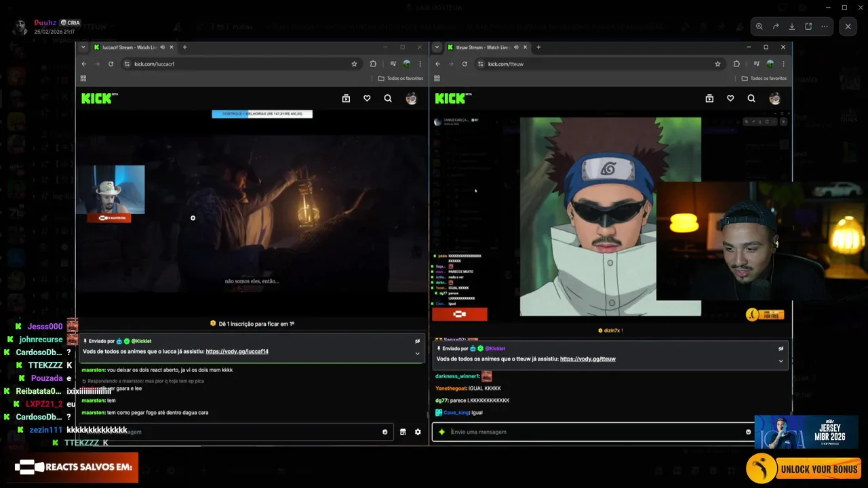Go back in the luccacrf window

coord(84,64)
